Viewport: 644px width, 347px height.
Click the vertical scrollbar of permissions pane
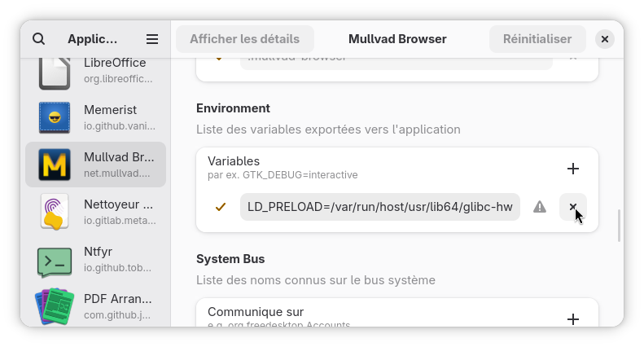click(x=619, y=226)
